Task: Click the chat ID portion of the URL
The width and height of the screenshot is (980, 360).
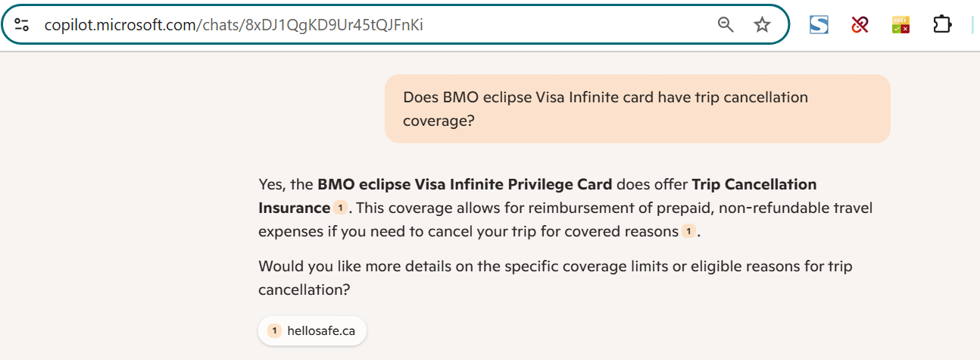Action: coord(333,25)
